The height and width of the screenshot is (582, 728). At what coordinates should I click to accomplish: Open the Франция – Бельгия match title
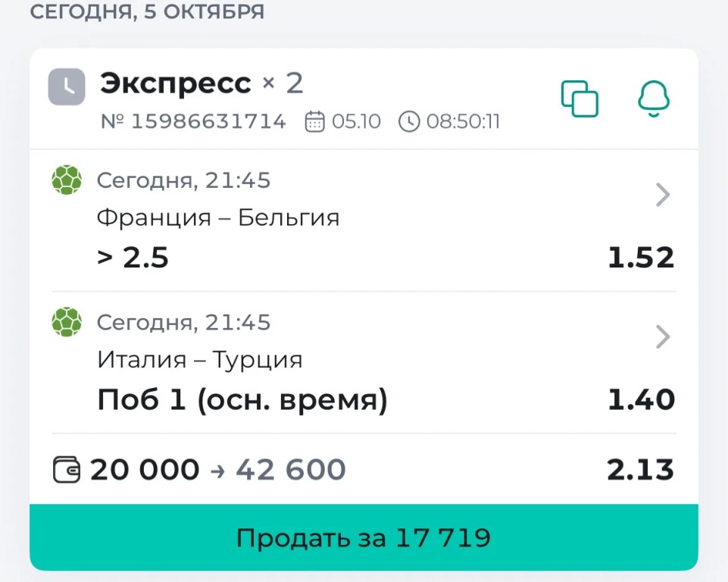tap(218, 217)
